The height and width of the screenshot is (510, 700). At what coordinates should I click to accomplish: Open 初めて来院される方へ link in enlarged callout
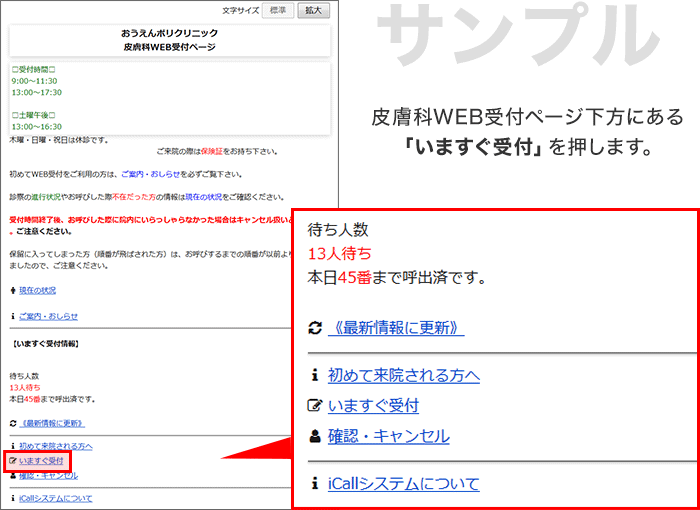tap(404, 376)
